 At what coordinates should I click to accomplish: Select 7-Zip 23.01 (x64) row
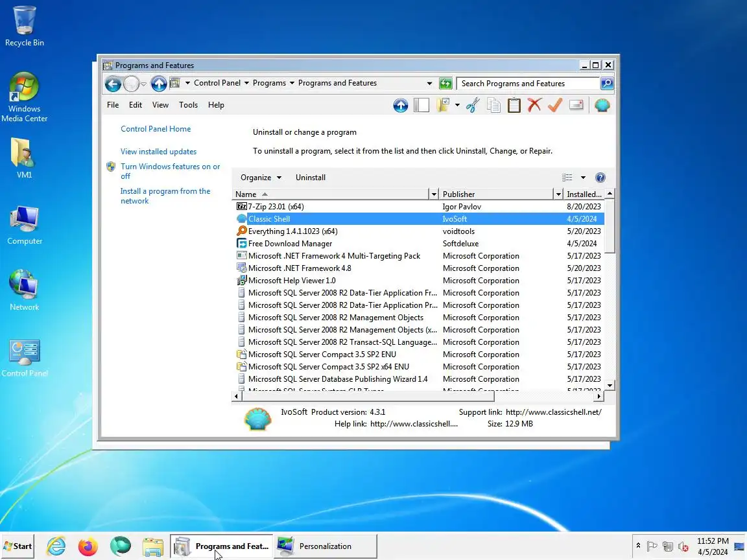(x=418, y=207)
